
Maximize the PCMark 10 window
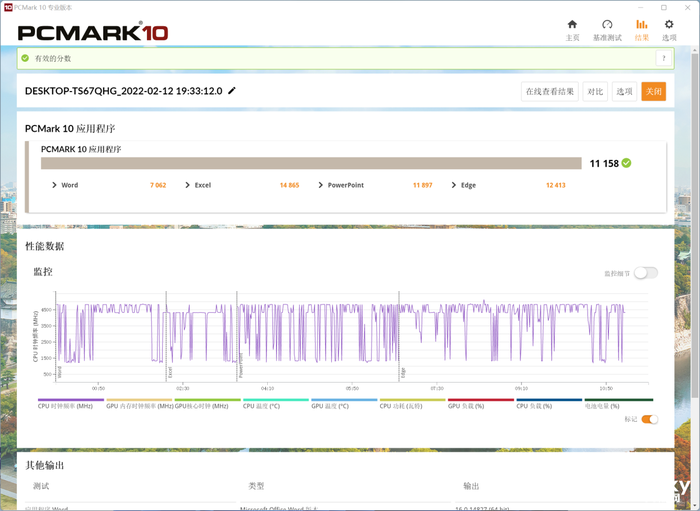tap(664, 8)
